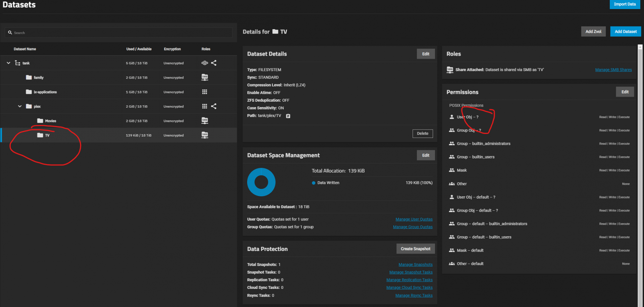Click Create Snapshot button
644x307 pixels.
416,249
